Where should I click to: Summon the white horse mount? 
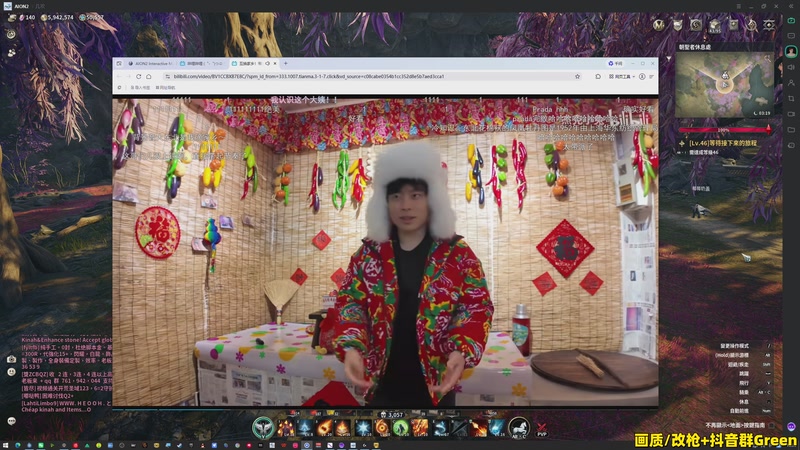[x=519, y=427]
